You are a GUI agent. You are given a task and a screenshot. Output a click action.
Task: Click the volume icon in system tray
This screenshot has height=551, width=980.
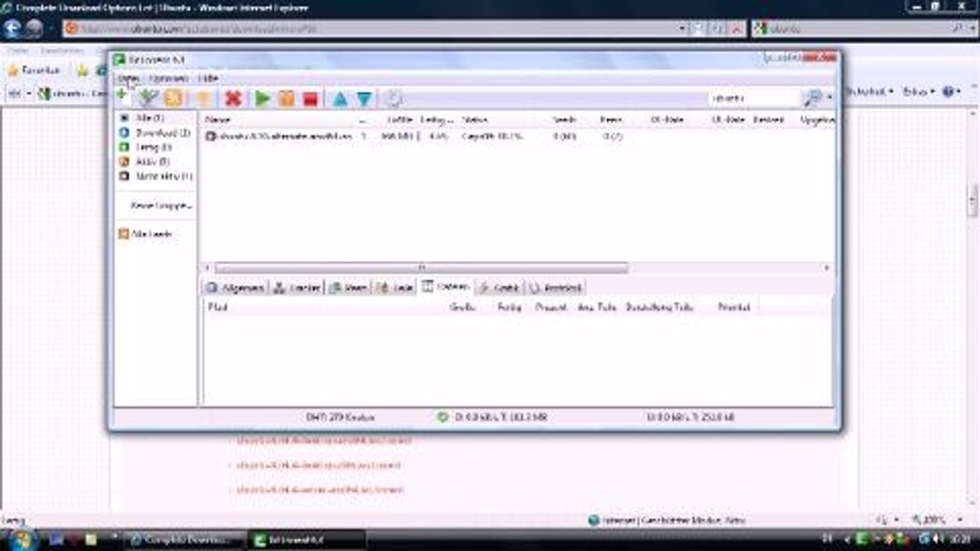[937, 540]
